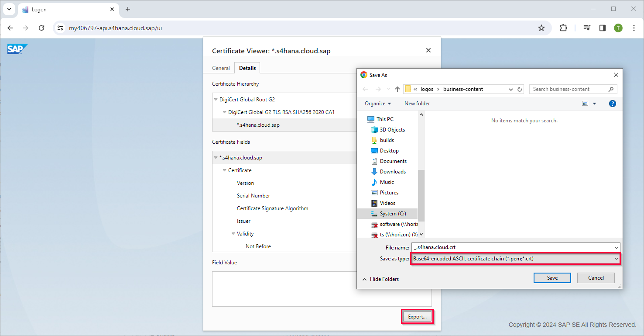Click Cancel in Save As dialog
This screenshot has height=336, width=644.
click(596, 278)
